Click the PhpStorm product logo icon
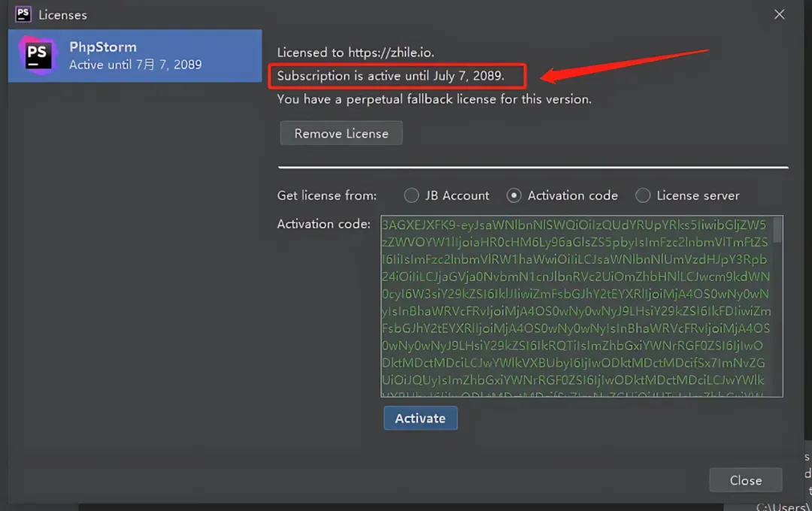The image size is (812, 511). click(38, 56)
